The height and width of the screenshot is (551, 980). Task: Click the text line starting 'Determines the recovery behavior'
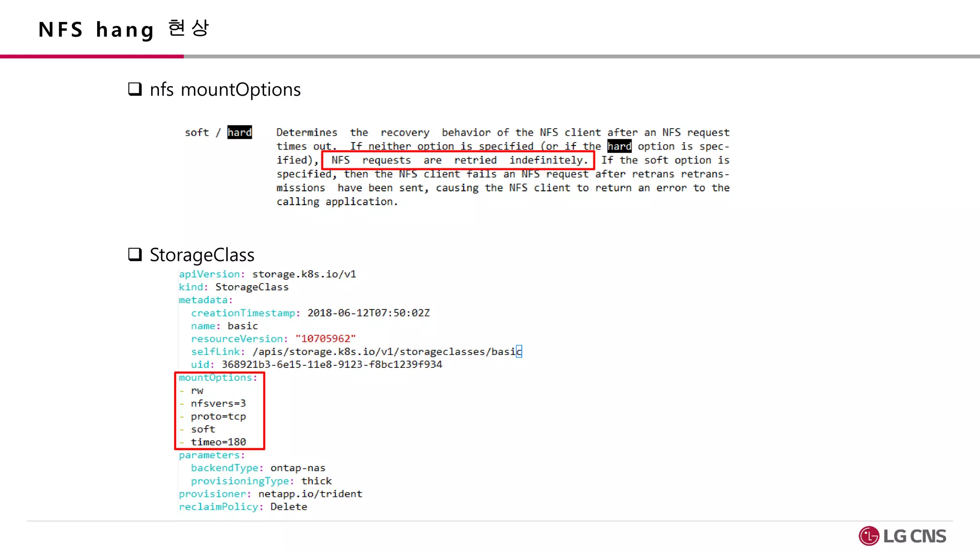click(x=503, y=132)
